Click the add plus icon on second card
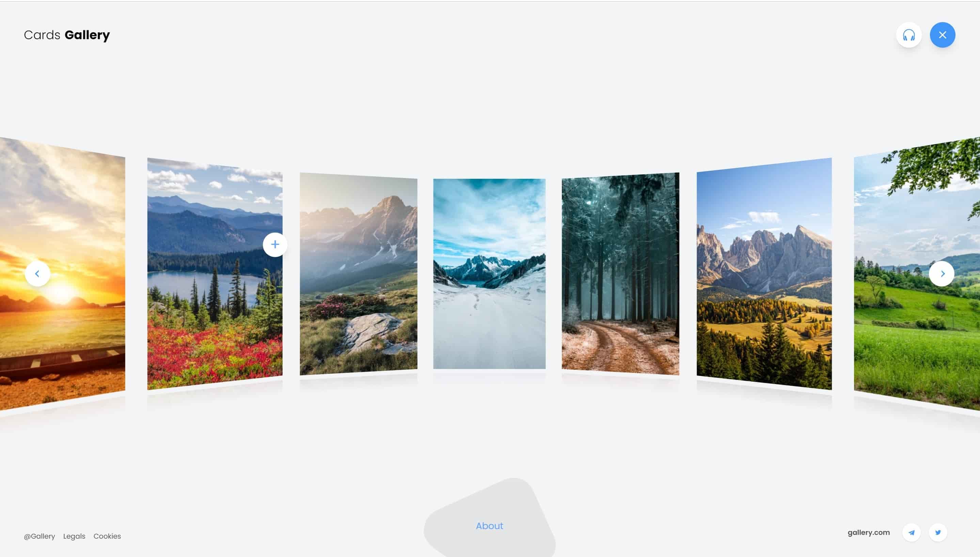Screen dimensions: 980x557 coord(274,244)
